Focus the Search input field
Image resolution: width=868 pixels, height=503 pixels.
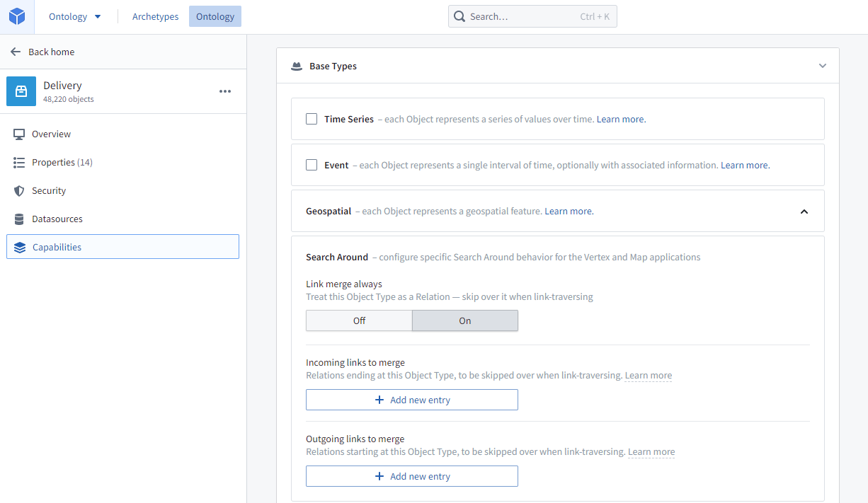pyautogui.click(x=532, y=16)
